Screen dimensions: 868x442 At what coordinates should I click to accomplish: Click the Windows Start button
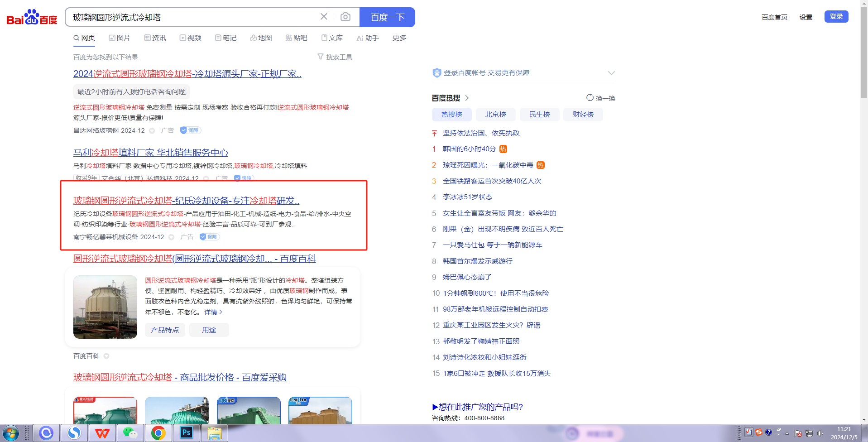[x=11, y=433]
